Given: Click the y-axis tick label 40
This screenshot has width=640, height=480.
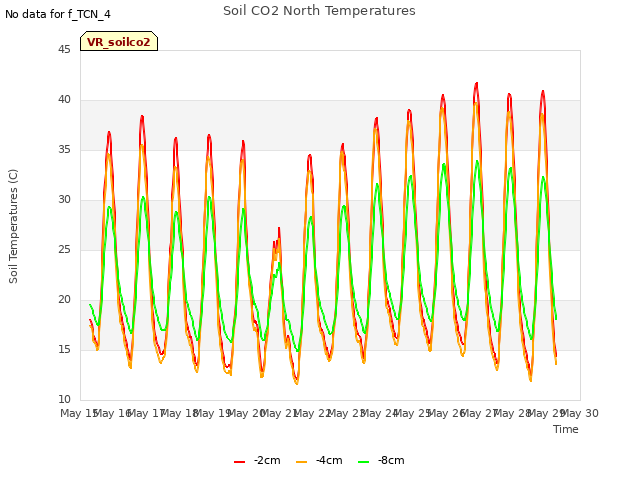Looking at the screenshot, I should tap(64, 100).
